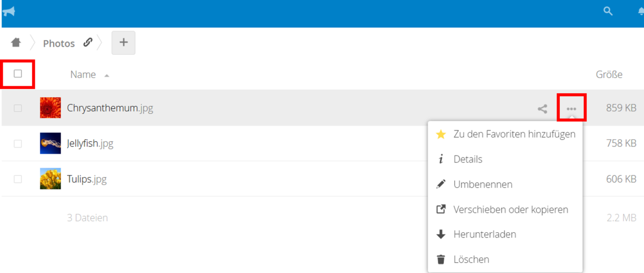Open the Jellyfish.jpg file link
The width and height of the screenshot is (644, 273).
click(x=90, y=144)
